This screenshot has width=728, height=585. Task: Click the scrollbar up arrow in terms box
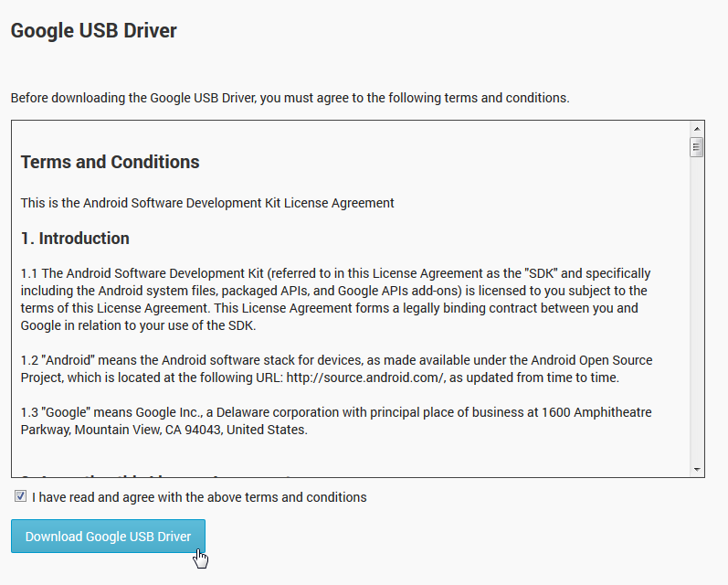[x=697, y=129]
